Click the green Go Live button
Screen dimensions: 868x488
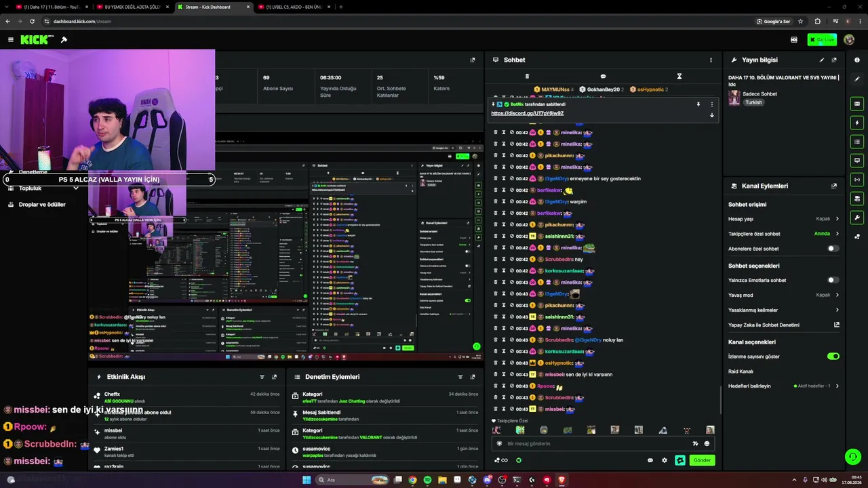click(822, 40)
